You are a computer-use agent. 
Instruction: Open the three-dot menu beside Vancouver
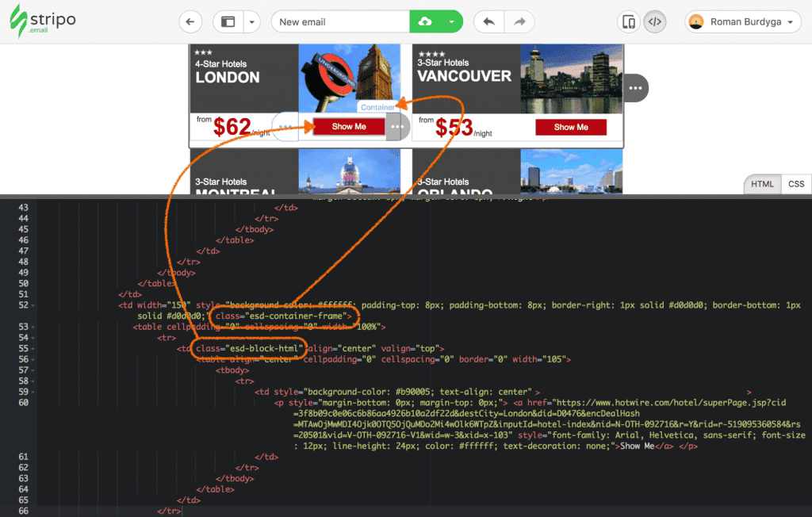click(x=635, y=88)
